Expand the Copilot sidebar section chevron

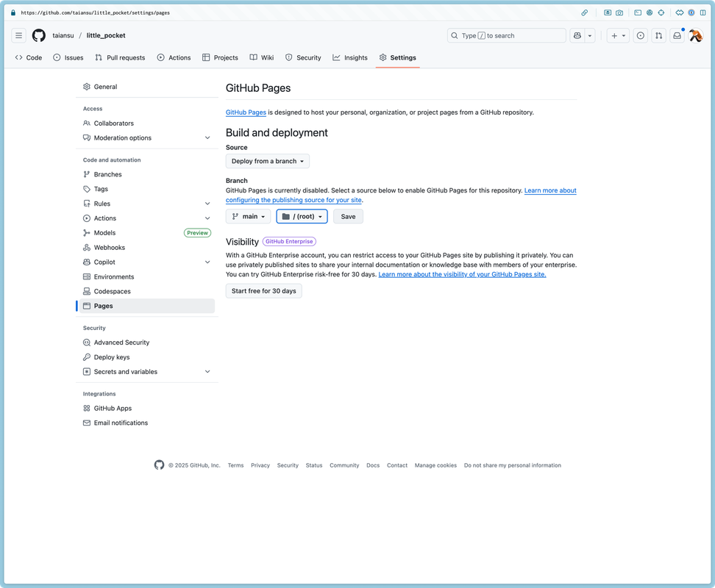point(207,262)
